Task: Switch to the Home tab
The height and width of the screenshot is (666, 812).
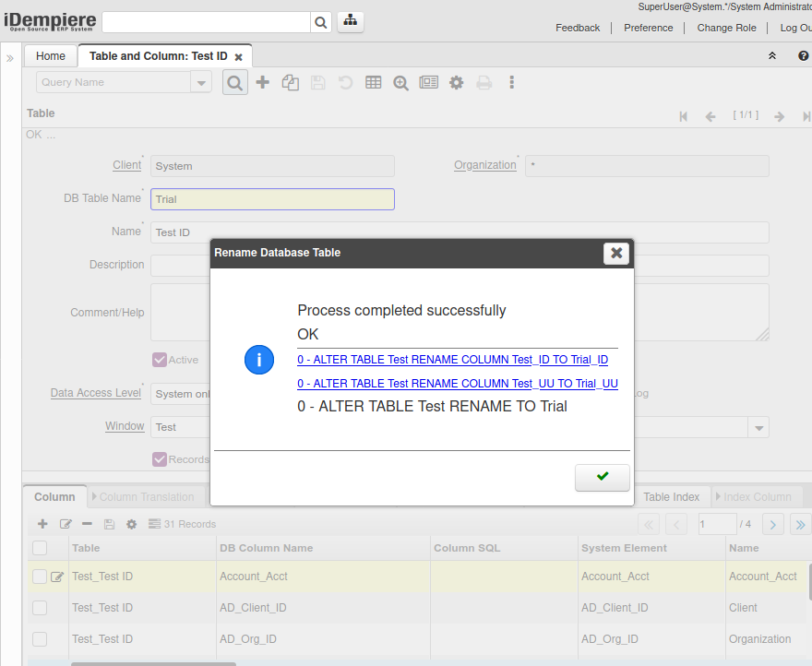Action: 51,56
